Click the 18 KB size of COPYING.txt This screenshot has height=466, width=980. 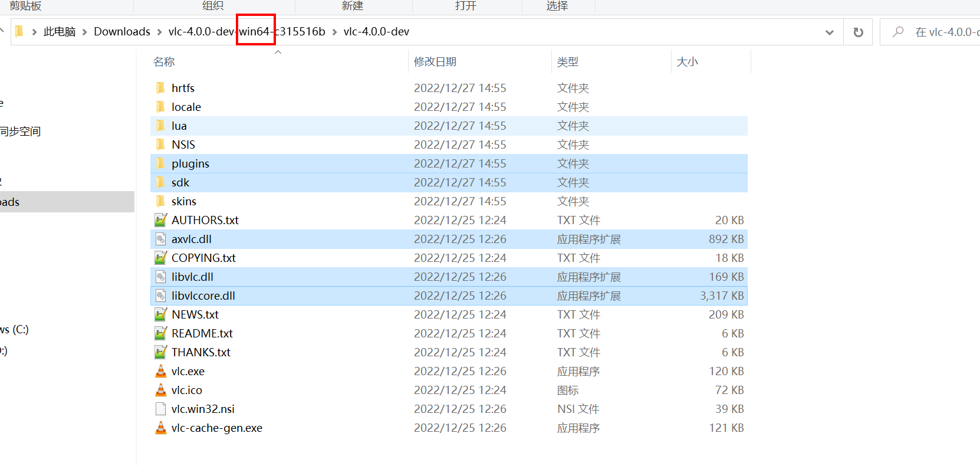click(730, 258)
